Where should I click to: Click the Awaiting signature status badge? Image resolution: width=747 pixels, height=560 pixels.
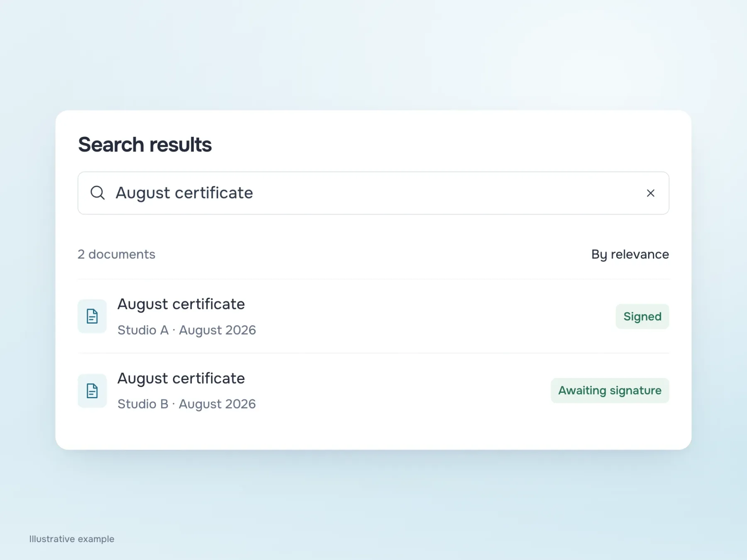[610, 390]
